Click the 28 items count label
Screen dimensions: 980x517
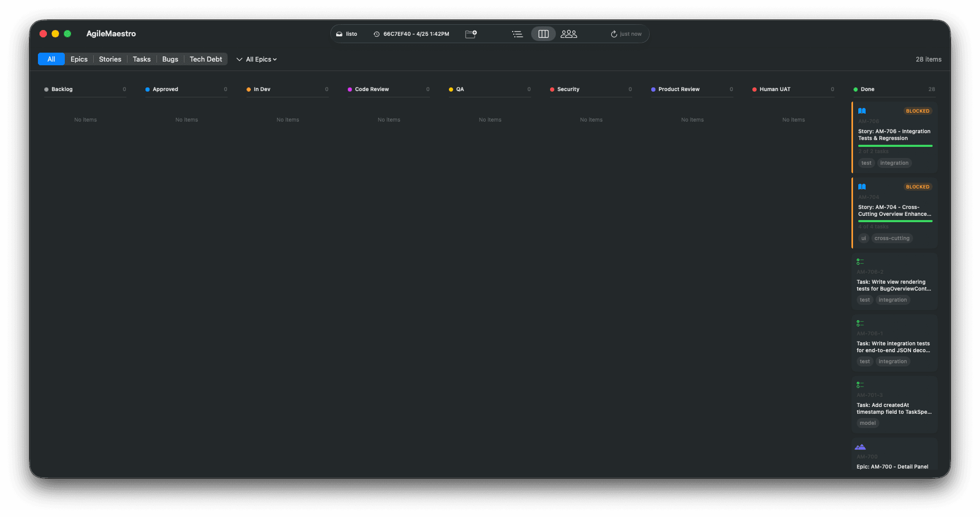pos(928,59)
